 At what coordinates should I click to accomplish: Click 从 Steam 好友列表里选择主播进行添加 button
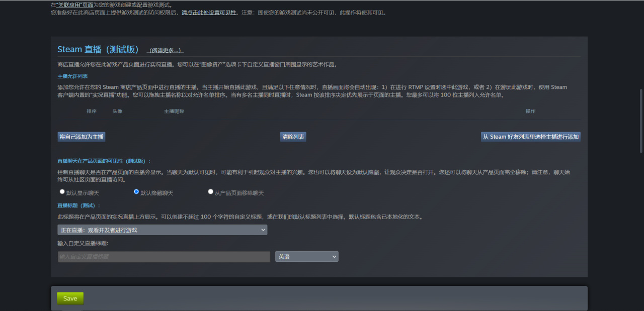[x=531, y=137]
